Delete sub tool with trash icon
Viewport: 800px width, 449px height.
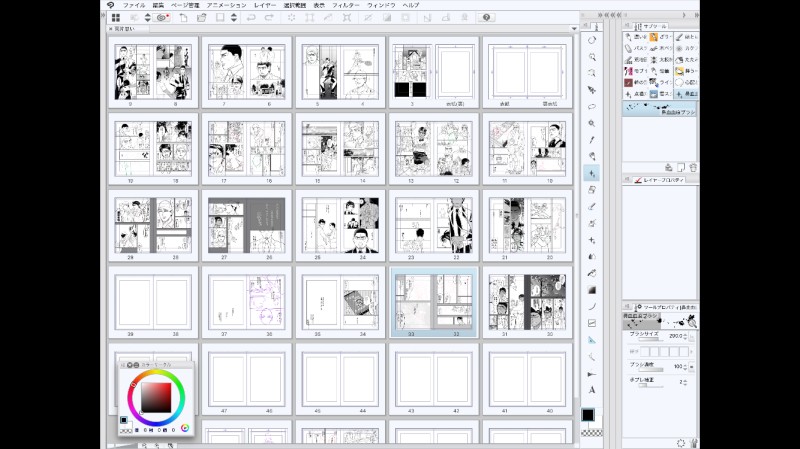coord(693,167)
